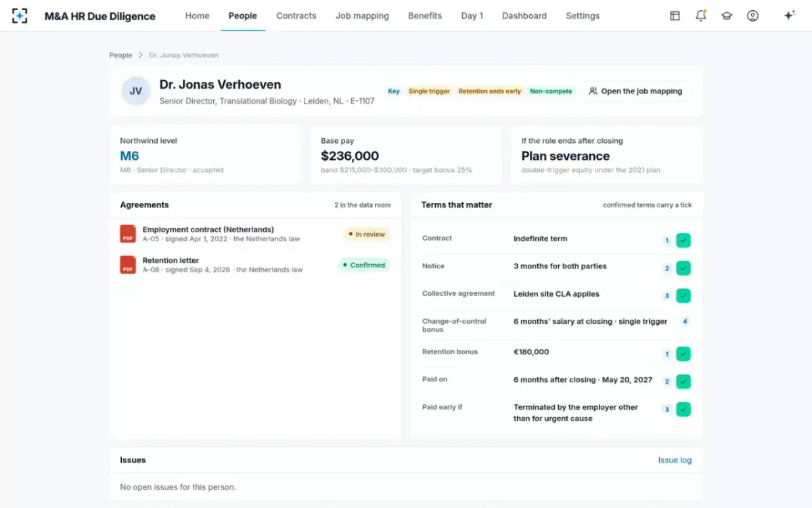The width and height of the screenshot is (812, 508).
Task: Click the app logo beside M&A HR Due Diligence
Action: [x=20, y=16]
